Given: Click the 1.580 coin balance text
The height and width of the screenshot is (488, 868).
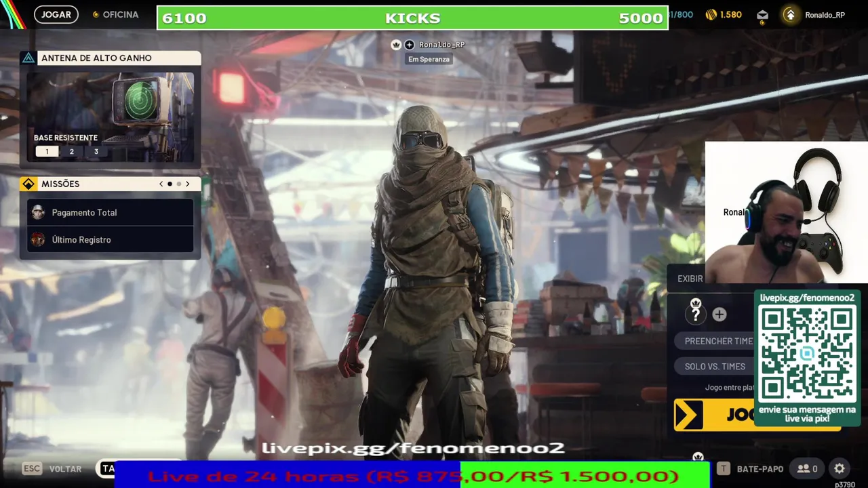Looking at the screenshot, I should [731, 15].
